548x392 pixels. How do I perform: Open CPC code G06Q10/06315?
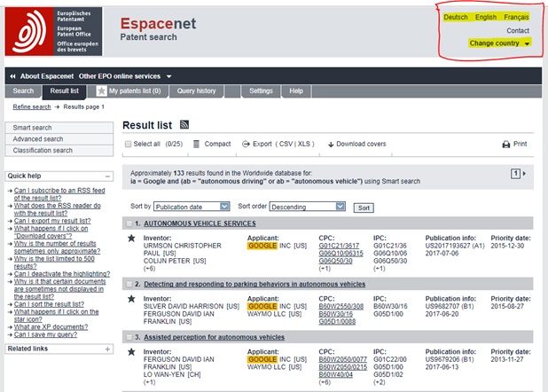[341, 254]
